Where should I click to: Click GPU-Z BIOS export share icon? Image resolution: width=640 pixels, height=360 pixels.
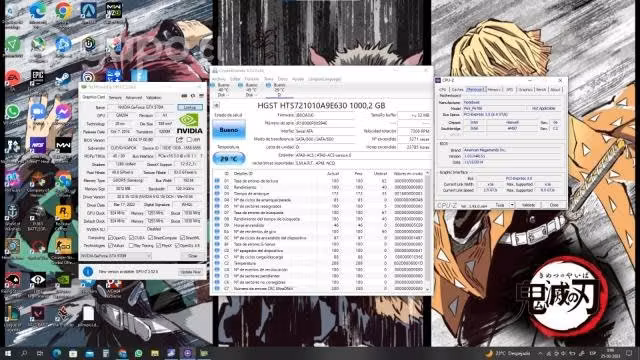click(x=179, y=140)
